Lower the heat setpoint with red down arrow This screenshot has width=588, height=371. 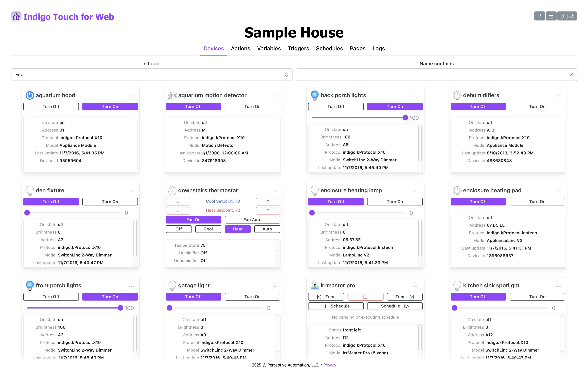coord(178,211)
